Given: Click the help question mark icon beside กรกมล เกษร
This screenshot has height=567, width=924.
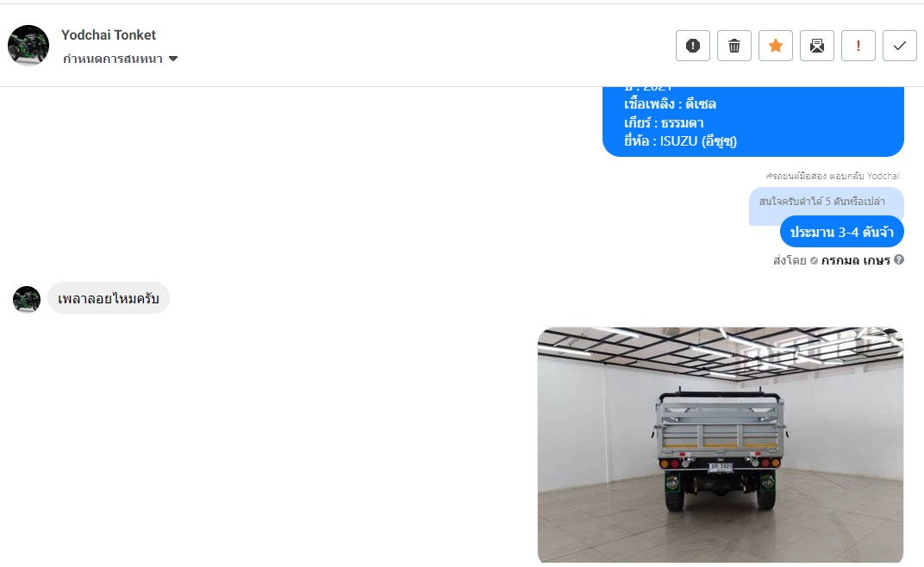Looking at the screenshot, I should 899,259.
